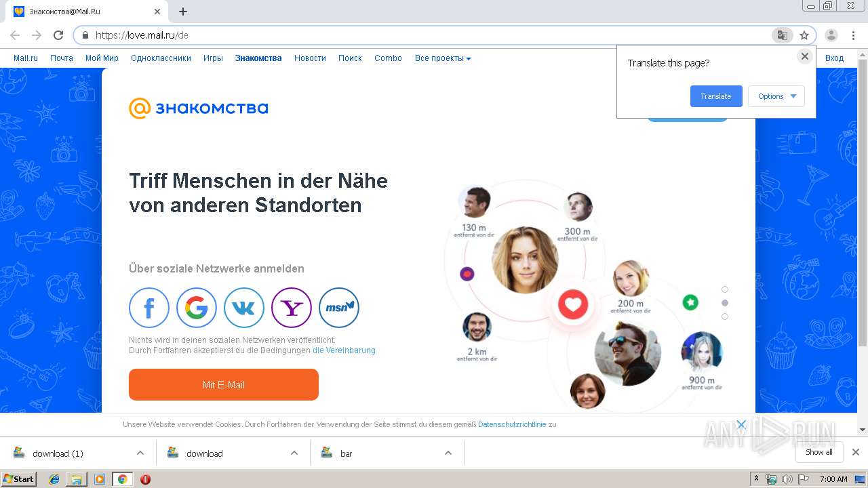The image size is (868, 488).
Task: Click the Знакомства @ logo
Action: tap(199, 108)
